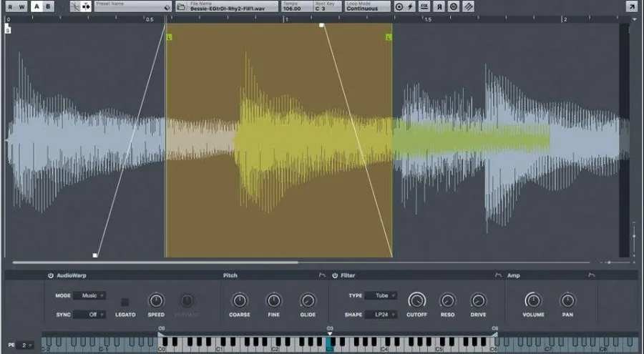Image resolution: width=644 pixels, height=354 pixels.
Task: Enable Write Automation (W) button
Action: point(21,6)
